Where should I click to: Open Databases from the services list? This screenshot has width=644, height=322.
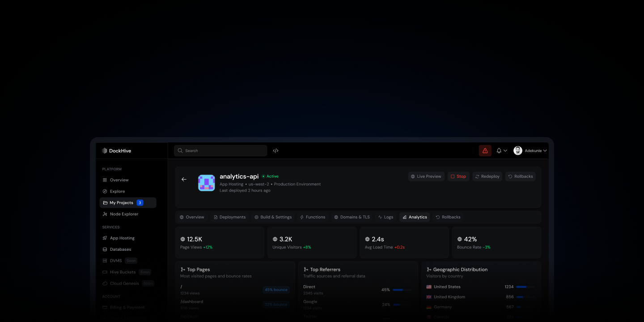click(120, 249)
